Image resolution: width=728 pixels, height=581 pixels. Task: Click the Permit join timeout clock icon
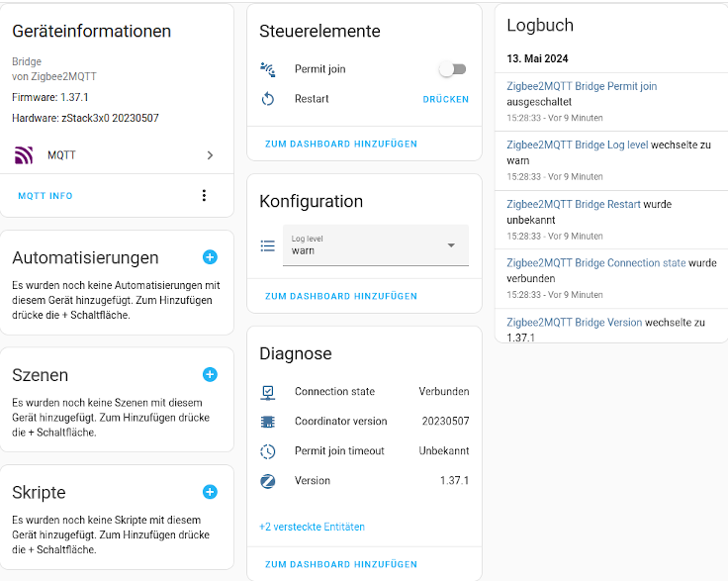[x=268, y=451]
